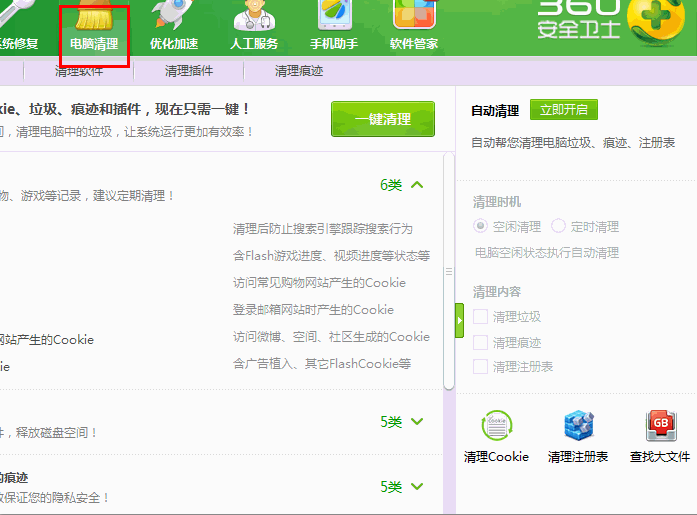Collapse the expanded 6类 section
The height and width of the screenshot is (515, 697).
tap(417, 184)
